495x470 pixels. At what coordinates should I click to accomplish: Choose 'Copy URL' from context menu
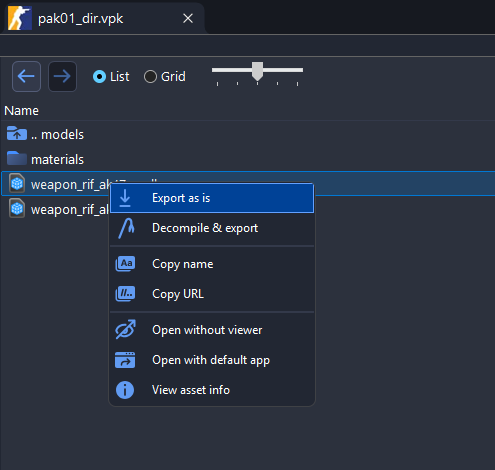click(x=212, y=294)
